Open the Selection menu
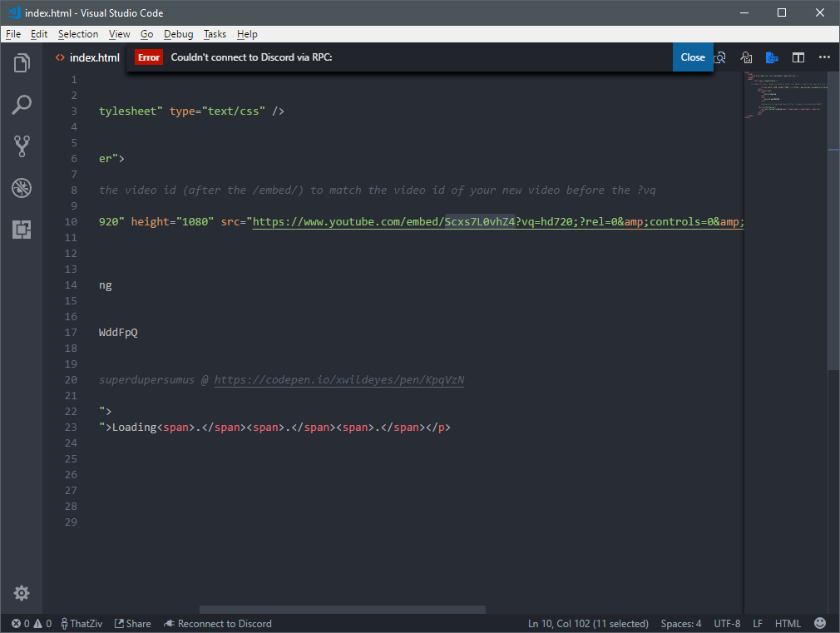The image size is (840, 633). (78, 34)
